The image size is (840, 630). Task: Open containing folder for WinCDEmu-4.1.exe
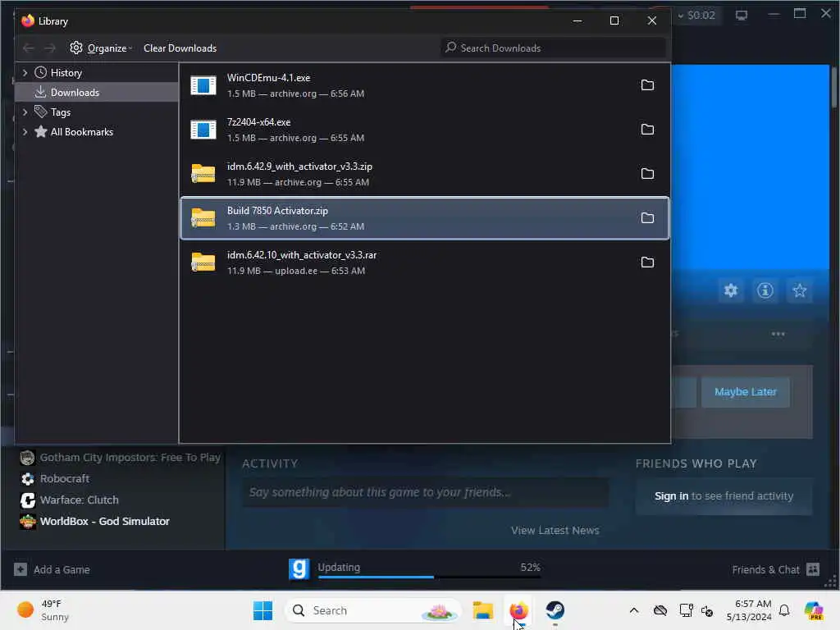click(647, 85)
